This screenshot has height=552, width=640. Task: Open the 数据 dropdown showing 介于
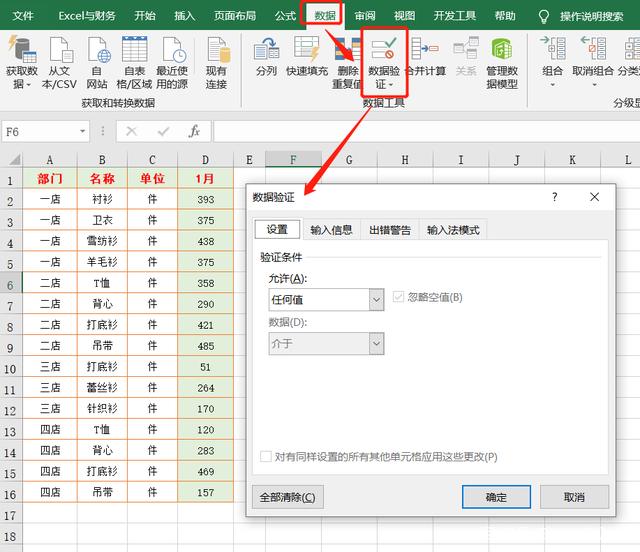[376, 344]
